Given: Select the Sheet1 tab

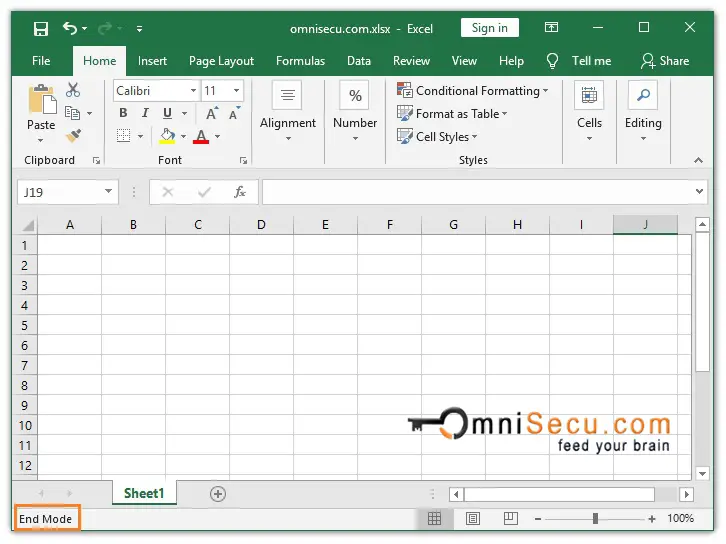Looking at the screenshot, I should pos(144,494).
